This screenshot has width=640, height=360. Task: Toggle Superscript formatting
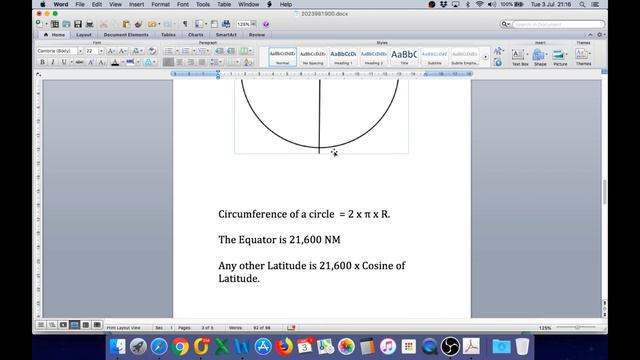tap(91, 62)
